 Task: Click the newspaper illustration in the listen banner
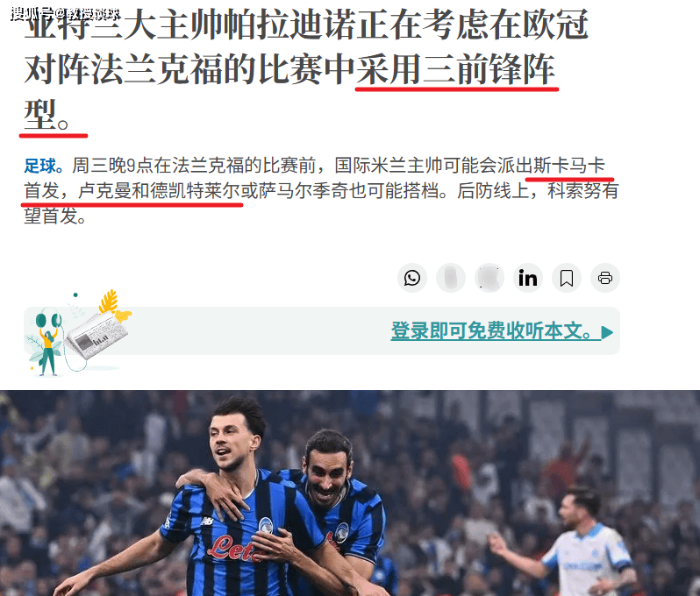96,335
